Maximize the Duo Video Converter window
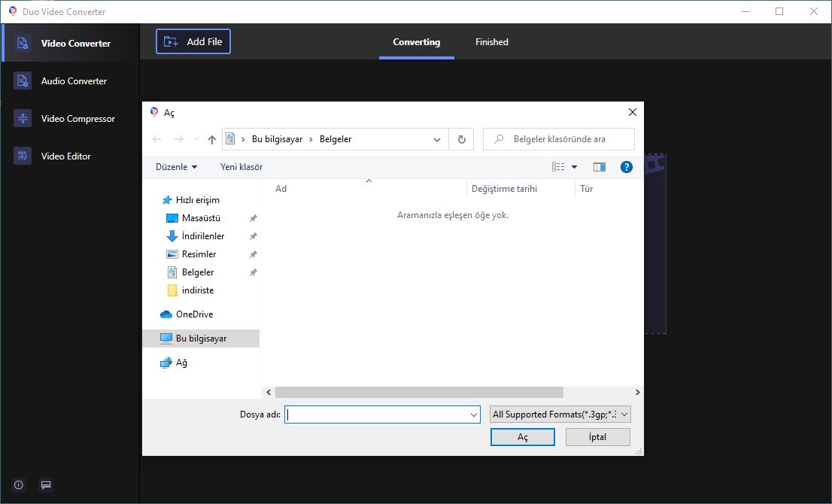The height and width of the screenshot is (504, 832). [779, 11]
